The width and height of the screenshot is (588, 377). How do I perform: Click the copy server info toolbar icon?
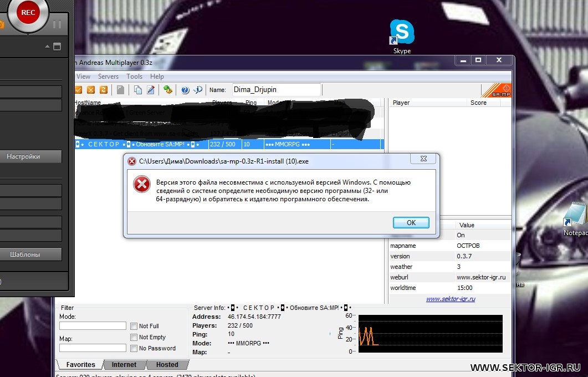(x=138, y=90)
